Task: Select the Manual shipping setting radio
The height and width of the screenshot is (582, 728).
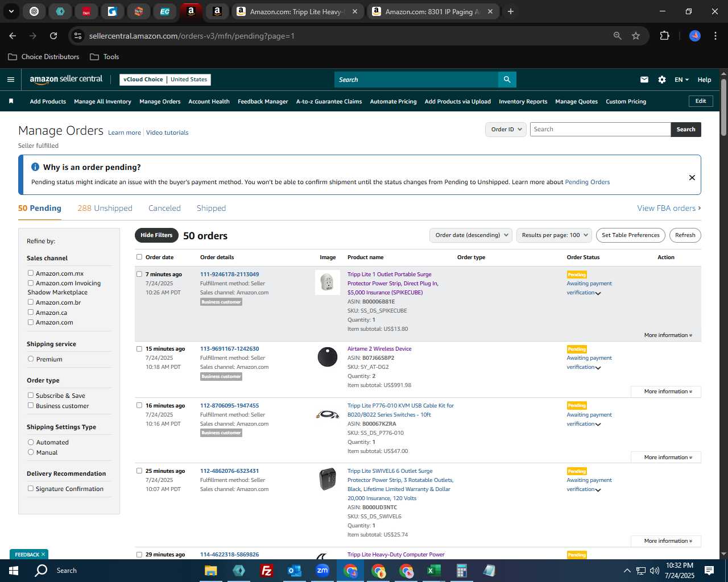Action: (x=31, y=452)
